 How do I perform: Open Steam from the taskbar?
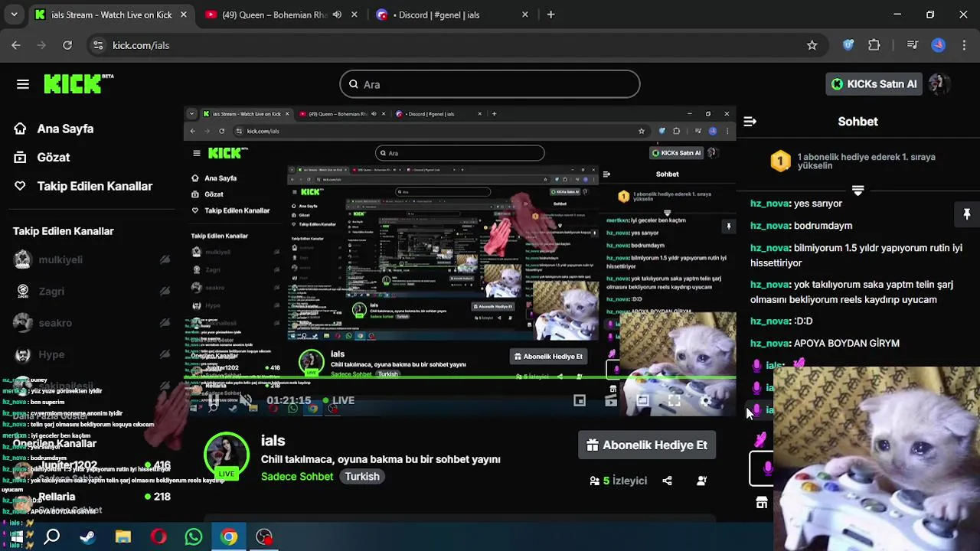pos(87,536)
